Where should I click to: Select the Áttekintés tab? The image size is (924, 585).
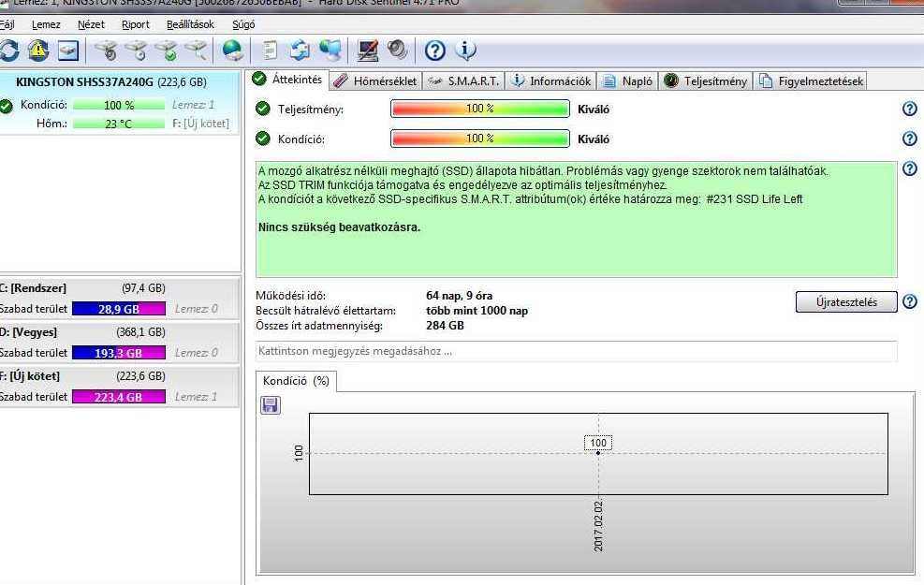(x=287, y=80)
